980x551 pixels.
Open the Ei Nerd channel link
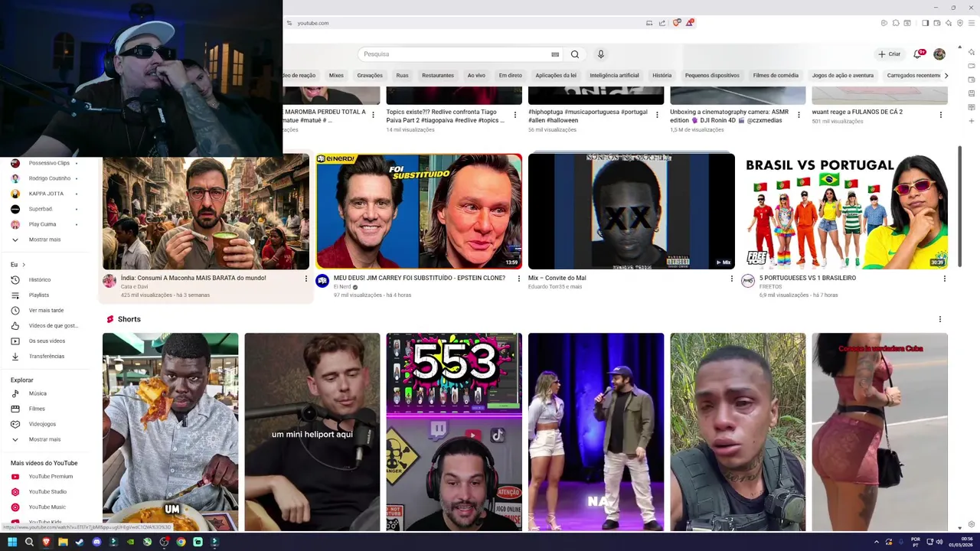[x=341, y=287]
